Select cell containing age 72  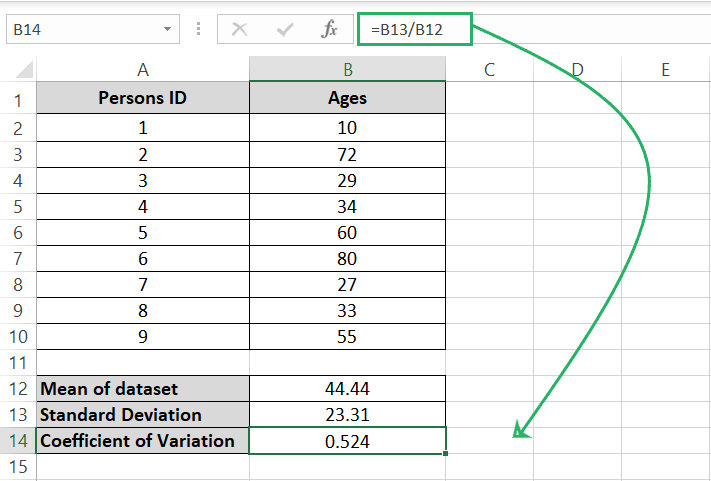tap(347, 152)
